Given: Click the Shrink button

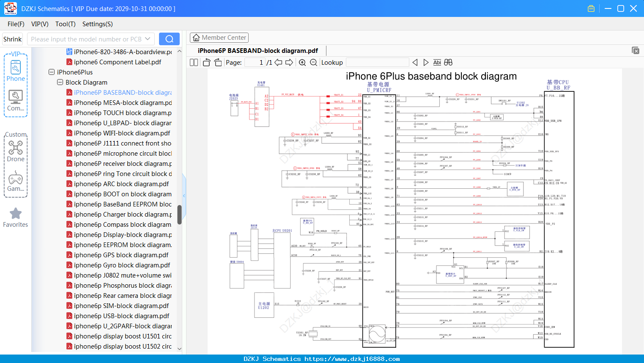Looking at the screenshot, I should (x=13, y=39).
